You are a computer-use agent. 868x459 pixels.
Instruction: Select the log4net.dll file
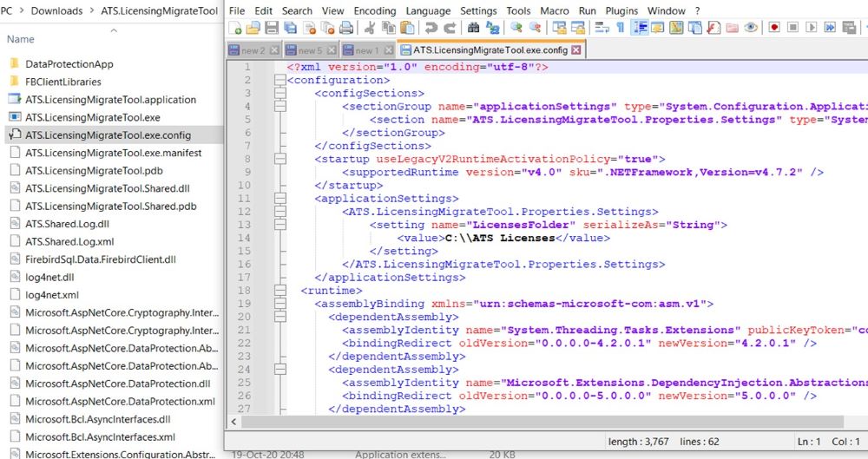point(49,277)
